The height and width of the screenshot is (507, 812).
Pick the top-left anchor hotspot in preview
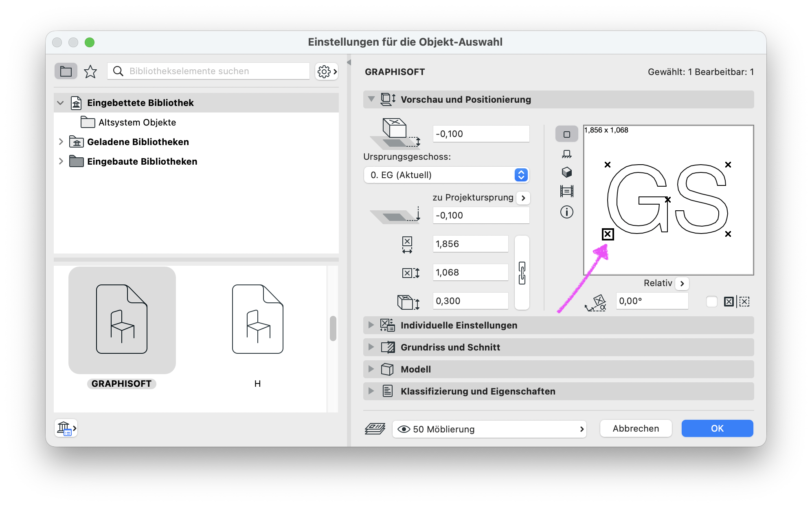pyautogui.click(x=608, y=165)
